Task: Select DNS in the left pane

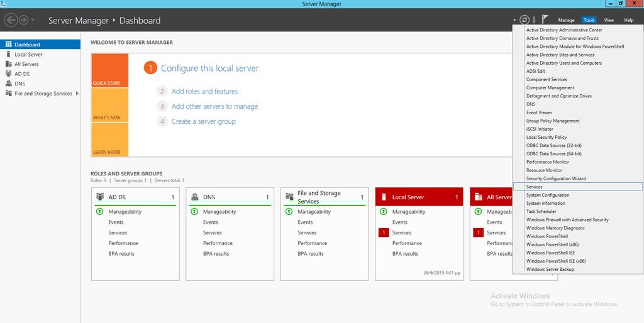Action: point(40,84)
